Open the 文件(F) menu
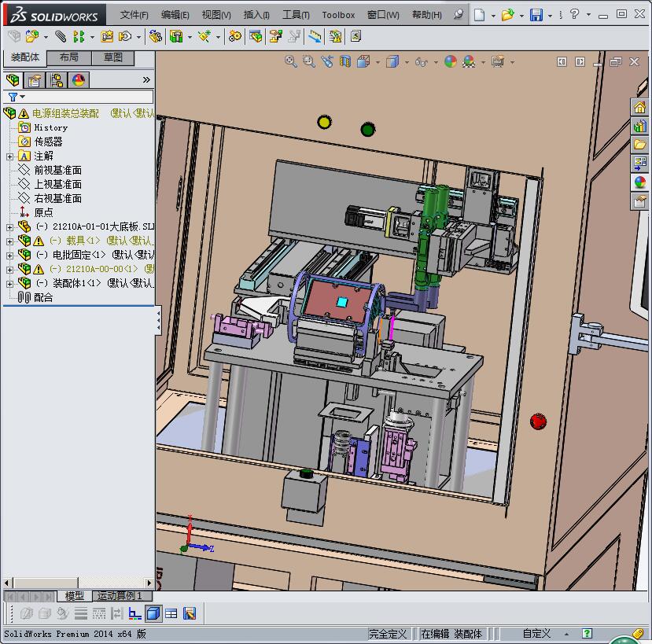Screen dimensions: 652x644 pyautogui.click(x=134, y=16)
